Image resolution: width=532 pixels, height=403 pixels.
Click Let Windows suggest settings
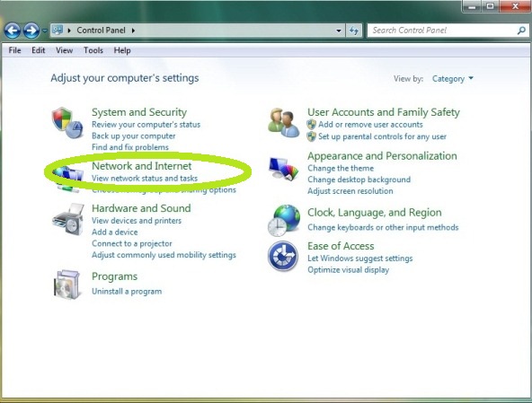click(x=360, y=258)
